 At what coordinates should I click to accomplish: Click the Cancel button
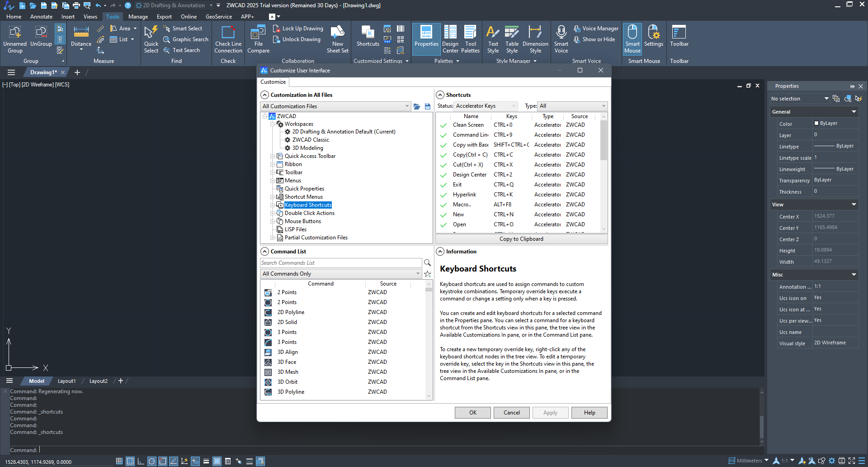[512, 413]
